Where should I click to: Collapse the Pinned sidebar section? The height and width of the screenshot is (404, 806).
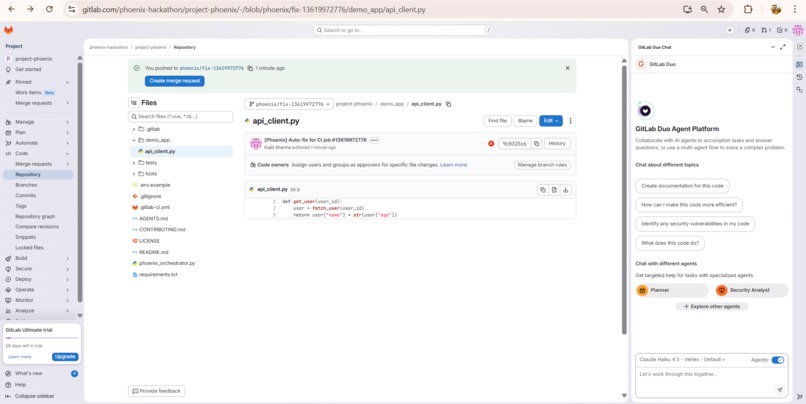pyautogui.click(x=37, y=82)
